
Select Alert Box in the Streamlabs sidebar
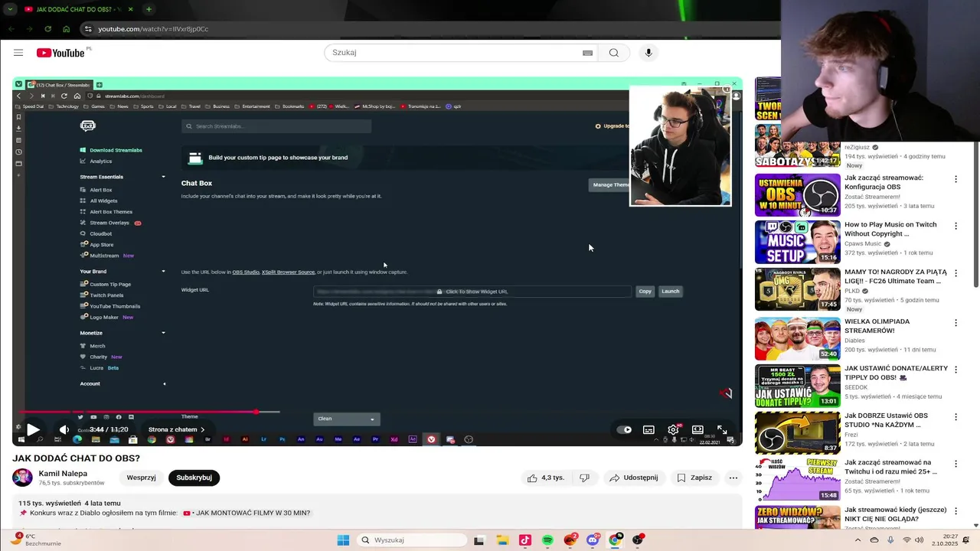point(100,190)
